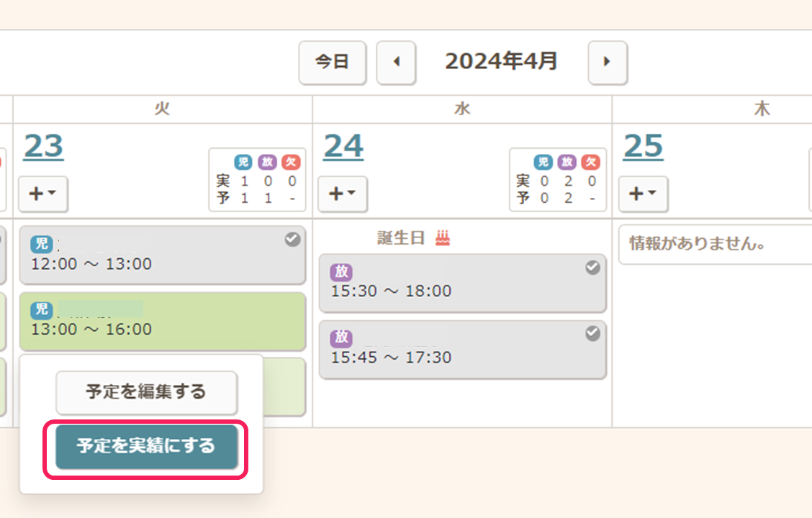The height and width of the screenshot is (518, 812).
Task: Open the date link for the 24th
Action: pos(343,147)
